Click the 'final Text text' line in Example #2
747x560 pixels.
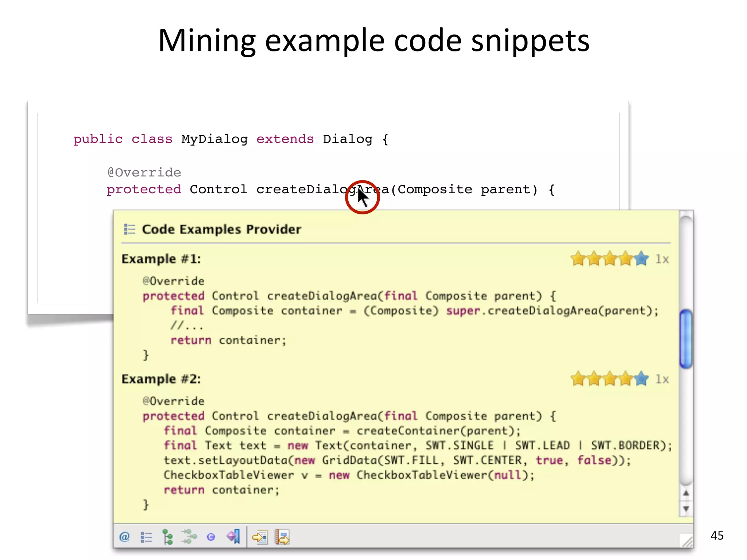[x=418, y=446]
